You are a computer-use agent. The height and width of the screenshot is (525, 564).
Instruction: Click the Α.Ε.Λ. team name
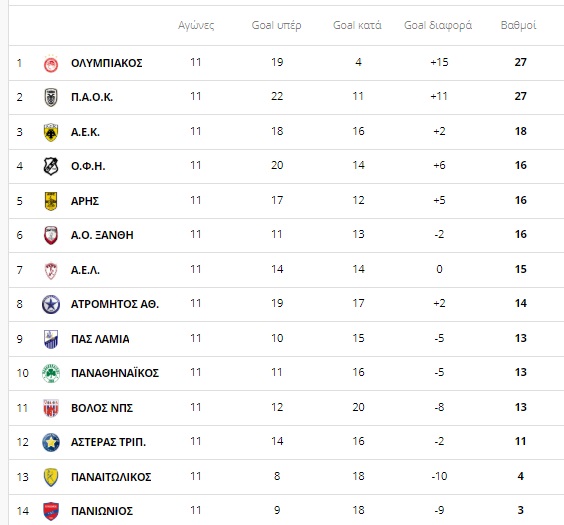click(x=85, y=270)
